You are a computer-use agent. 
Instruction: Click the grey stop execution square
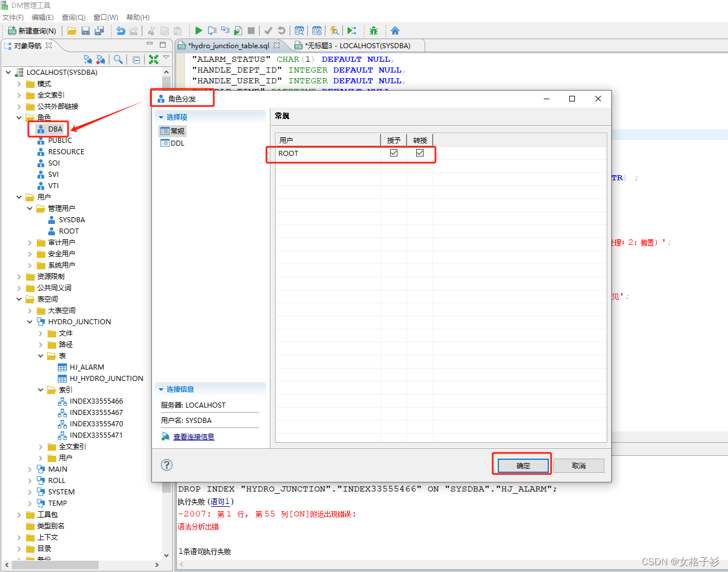click(x=251, y=31)
